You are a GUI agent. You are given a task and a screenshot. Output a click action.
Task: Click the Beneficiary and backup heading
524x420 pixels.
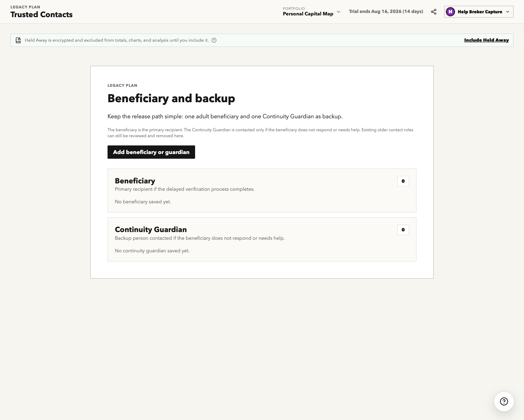pos(171,98)
